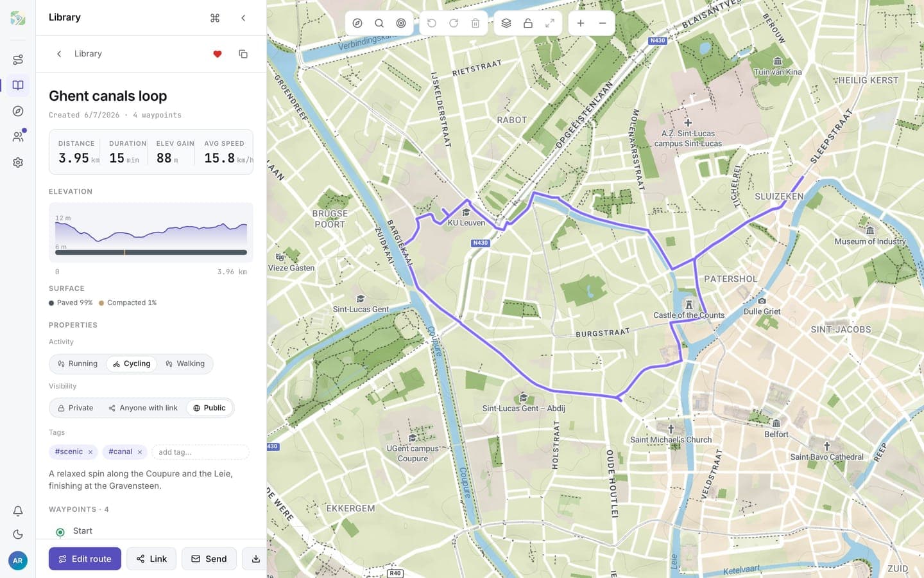Set visibility to Private
Image resolution: width=924 pixels, height=578 pixels.
point(76,408)
